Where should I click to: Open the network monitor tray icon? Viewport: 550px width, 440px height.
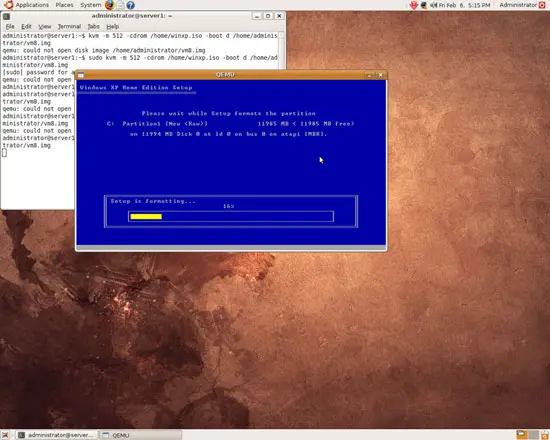424,5
